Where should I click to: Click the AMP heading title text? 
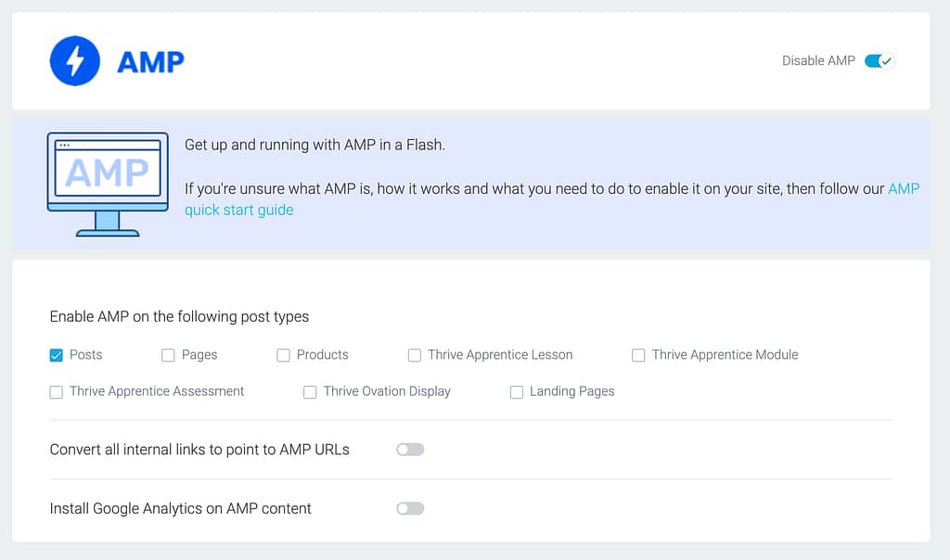[x=150, y=62]
